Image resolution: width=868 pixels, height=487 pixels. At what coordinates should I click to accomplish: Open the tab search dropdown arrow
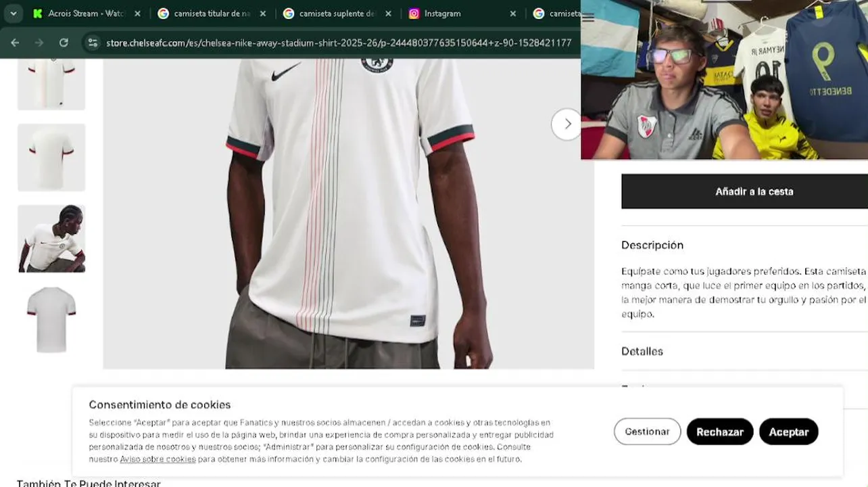pyautogui.click(x=13, y=14)
